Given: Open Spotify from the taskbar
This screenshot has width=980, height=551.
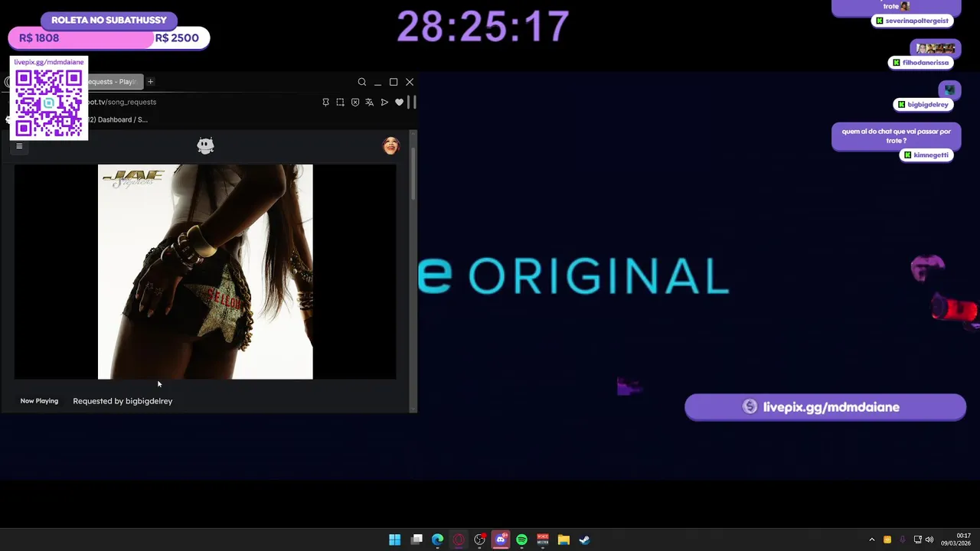Looking at the screenshot, I should point(521,540).
